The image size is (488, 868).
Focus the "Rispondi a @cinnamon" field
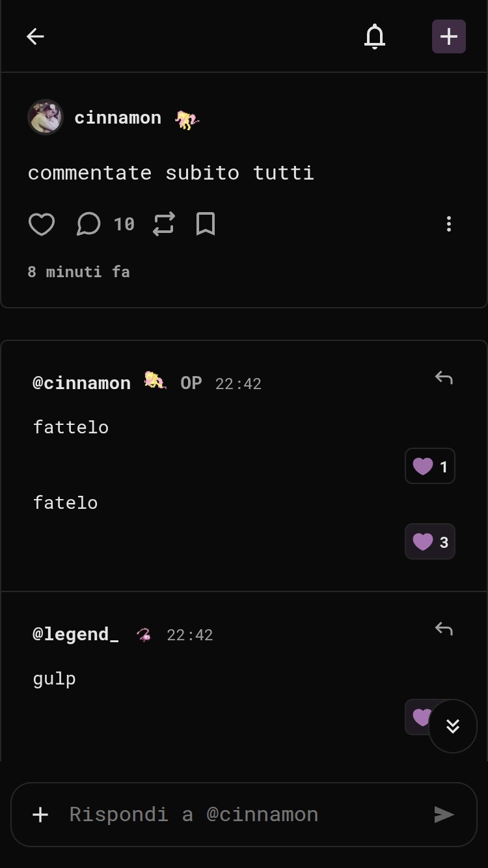[x=244, y=815]
